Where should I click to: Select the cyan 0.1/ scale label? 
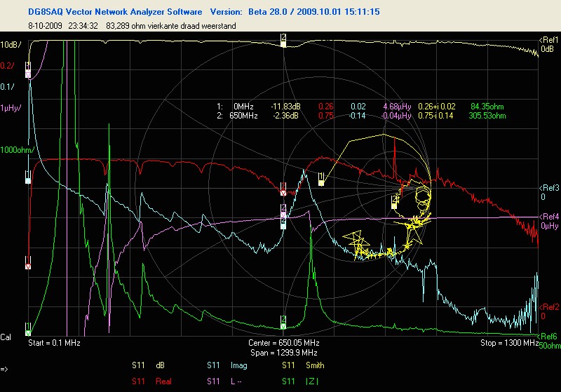7,87
